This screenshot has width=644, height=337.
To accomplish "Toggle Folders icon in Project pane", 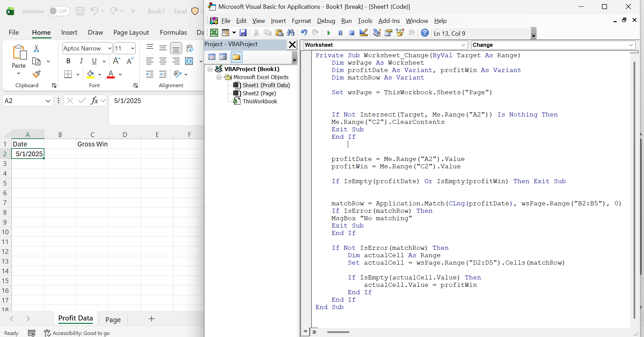I will (x=236, y=57).
